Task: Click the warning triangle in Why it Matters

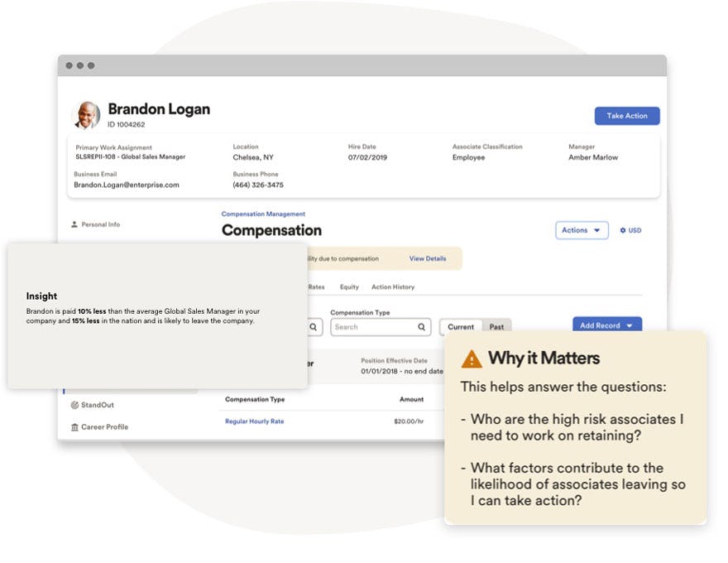Action: (471, 358)
